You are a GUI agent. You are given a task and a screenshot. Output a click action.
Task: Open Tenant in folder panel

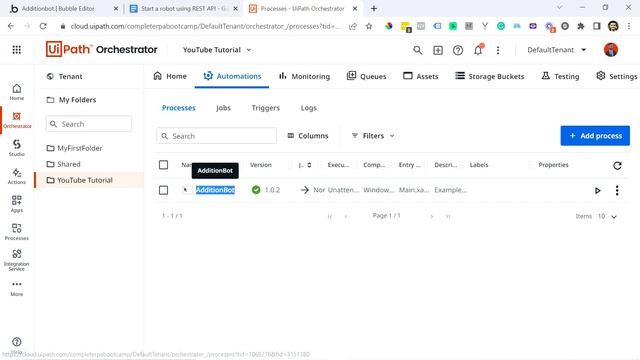pyautogui.click(x=64, y=76)
